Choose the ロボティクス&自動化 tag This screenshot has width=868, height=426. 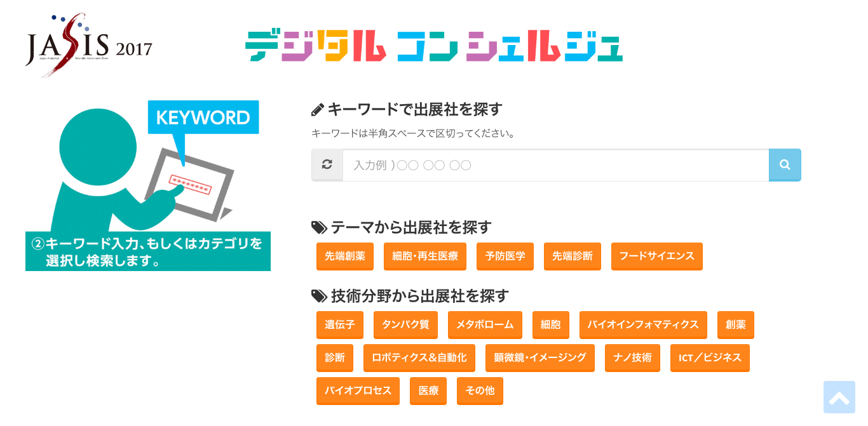click(x=419, y=358)
